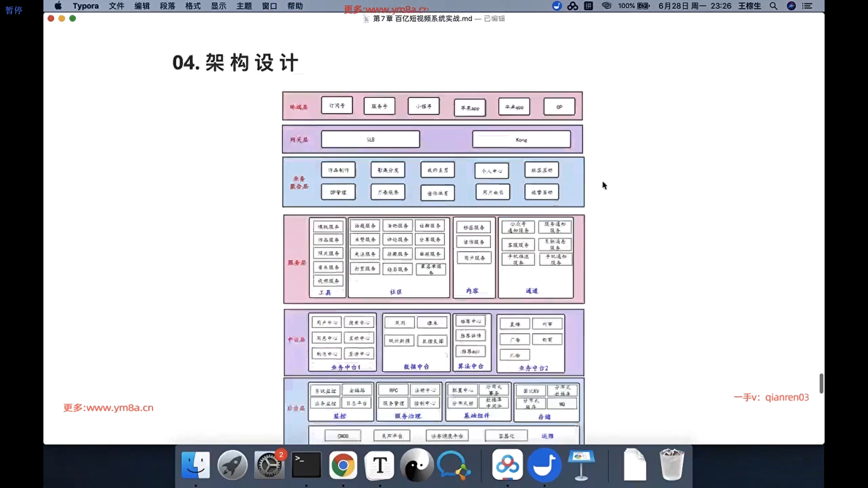Open Notification Center list icon
The width and height of the screenshot is (868, 488).
tap(807, 6)
